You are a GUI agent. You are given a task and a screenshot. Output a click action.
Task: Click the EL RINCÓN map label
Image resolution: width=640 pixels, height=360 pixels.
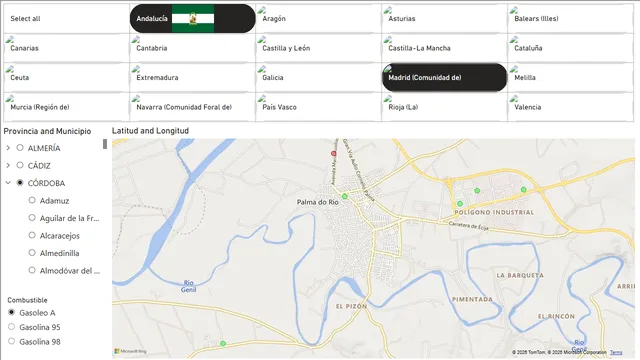pos(556,316)
